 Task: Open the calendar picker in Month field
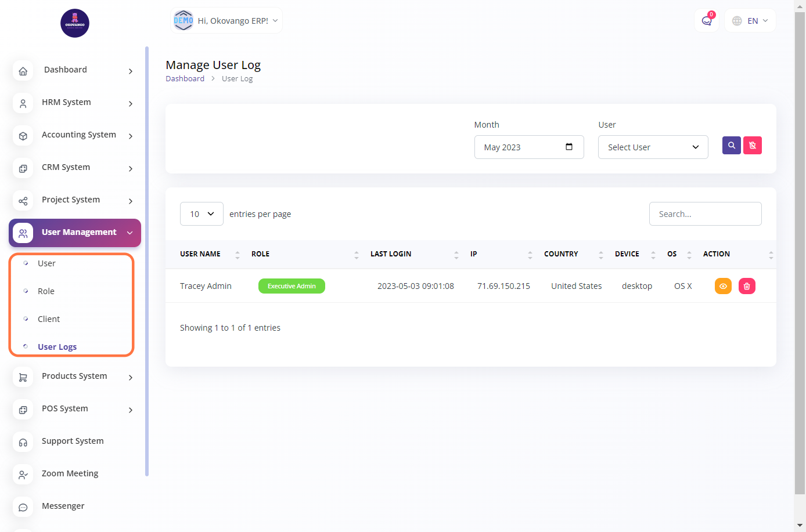(x=569, y=147)
